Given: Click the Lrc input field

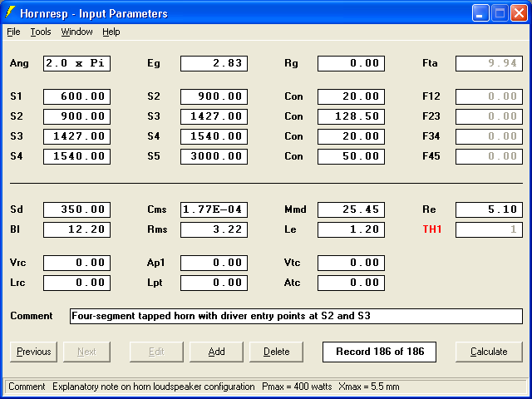Looking at the screenshot, I should pyautogui.click(x=76, y=283).
